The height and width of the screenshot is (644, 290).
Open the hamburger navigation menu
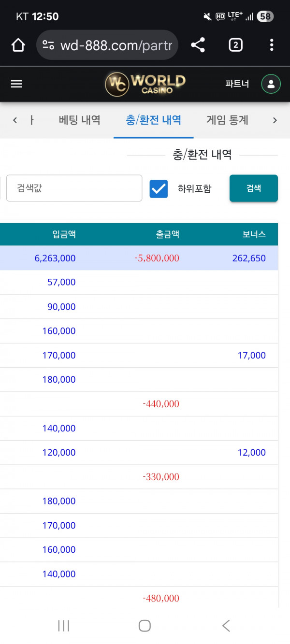[16, 84]
